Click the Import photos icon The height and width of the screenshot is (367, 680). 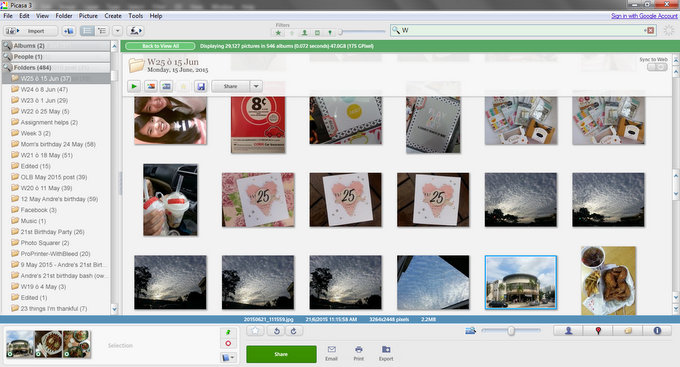(30, 31)
